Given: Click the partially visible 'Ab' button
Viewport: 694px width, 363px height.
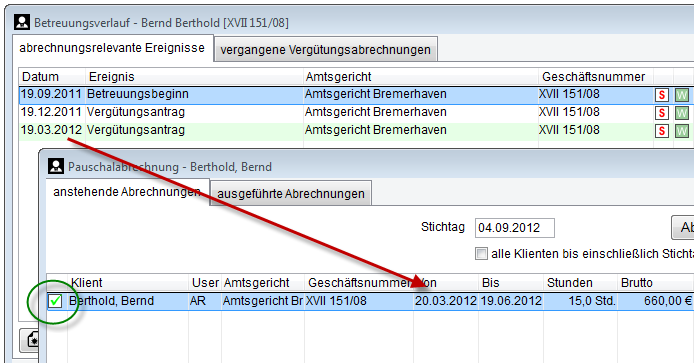Looking at the screenshot, I should (683, 228).
